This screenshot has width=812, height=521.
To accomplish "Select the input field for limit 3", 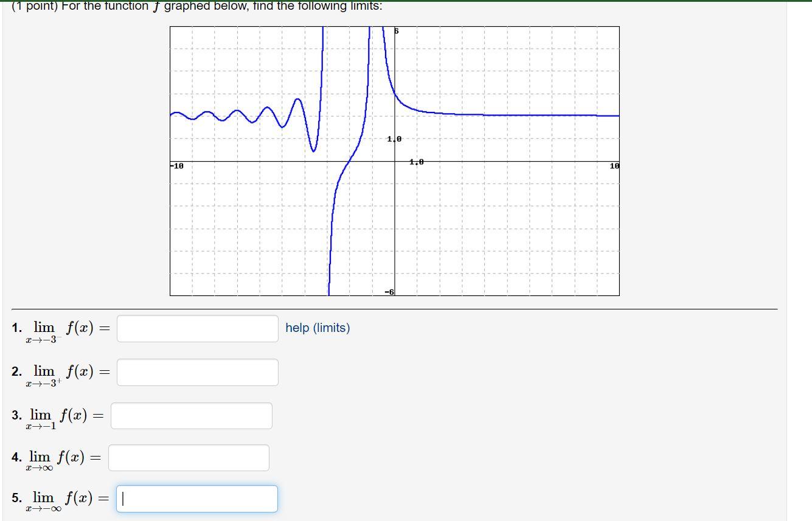I will (191, 415).
